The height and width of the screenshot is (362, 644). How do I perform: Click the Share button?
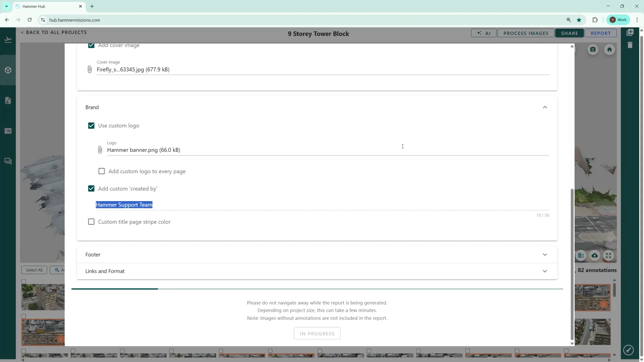pyautogui.click(x=570, y=33)
